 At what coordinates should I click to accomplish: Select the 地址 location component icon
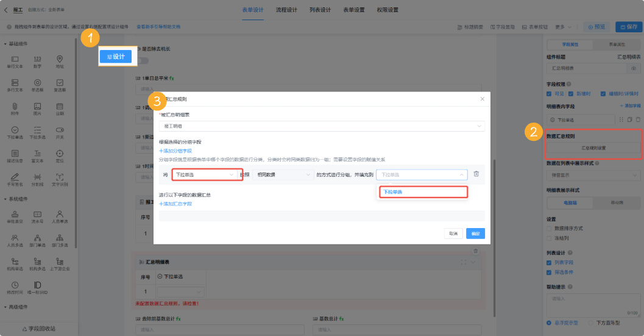click(60, 59)
